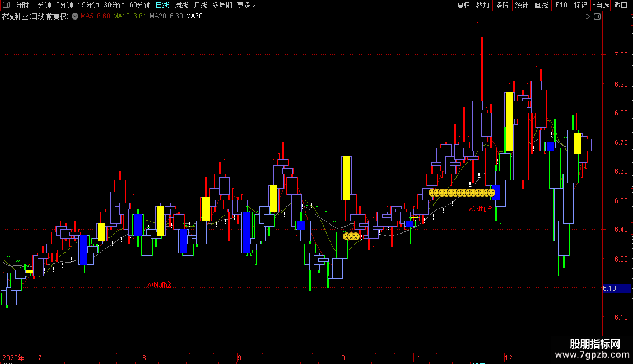Click month 12 on the time axis

coord(509,357)
